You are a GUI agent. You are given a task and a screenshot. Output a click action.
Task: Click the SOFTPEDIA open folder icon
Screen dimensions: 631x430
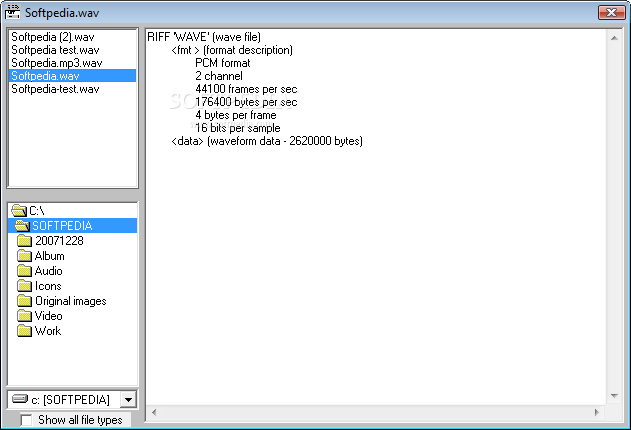[22, 226]
